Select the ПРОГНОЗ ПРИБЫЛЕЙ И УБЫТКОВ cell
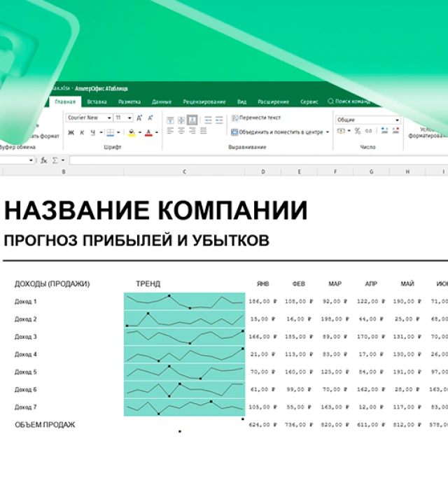Viewport: 448px width, 504px height. tap(136, 240)
